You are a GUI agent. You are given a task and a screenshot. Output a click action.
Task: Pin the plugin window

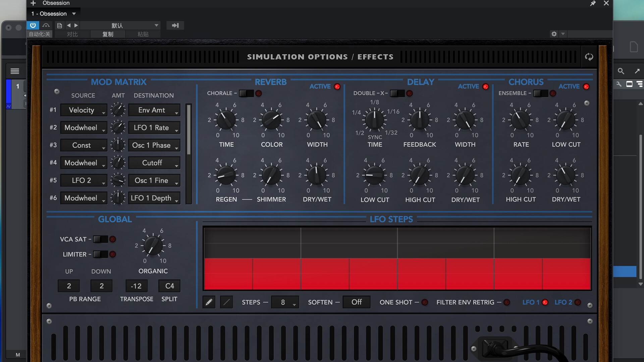pyautogui.click(x=593, y=3)
